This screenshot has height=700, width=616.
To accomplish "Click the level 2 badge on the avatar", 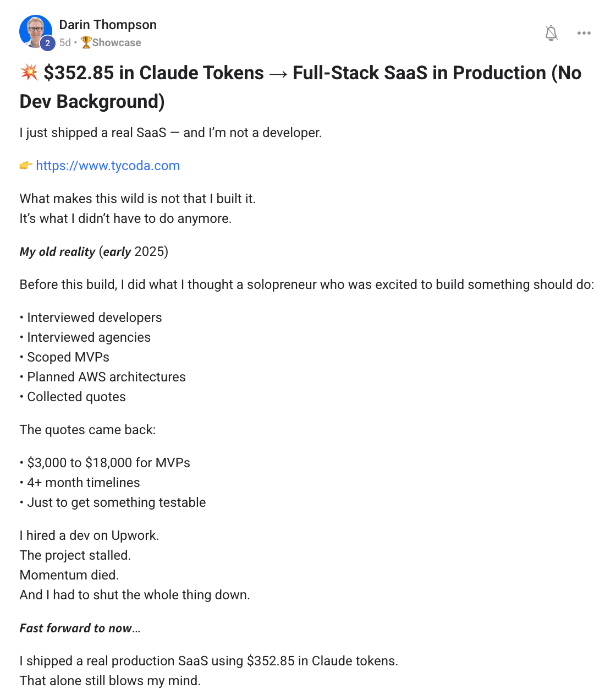I will 48,43.
